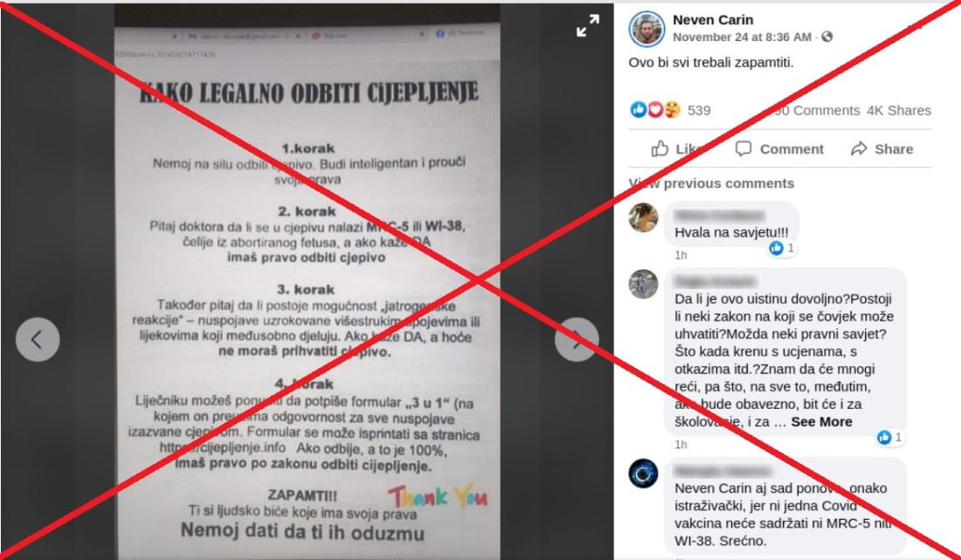The image size is (961, 560).
Task: Expand the photo to fullscreen view
Action: [x=588, y=25]
